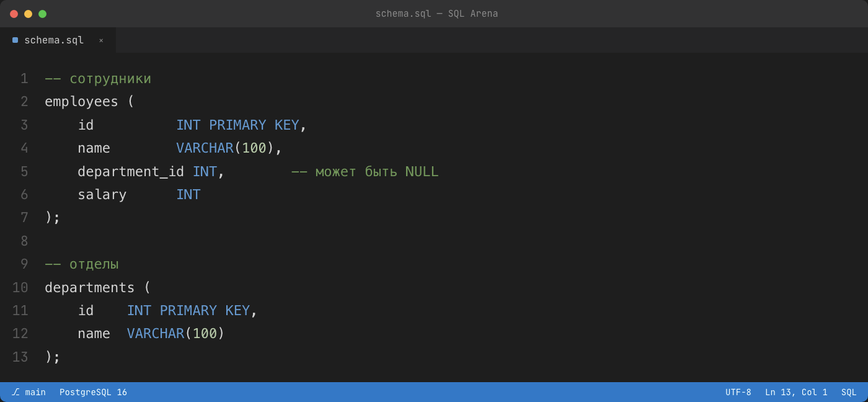Click the INT type on the salary line
The width and height of the screenshot is (868, 402).
pyautogui.click(x=188, y=195)
